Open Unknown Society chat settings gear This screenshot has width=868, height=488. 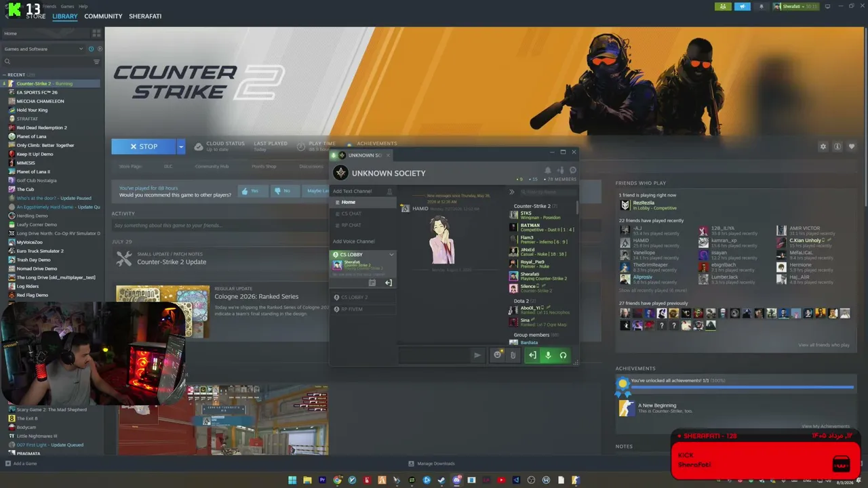click(x=573, y=171)
